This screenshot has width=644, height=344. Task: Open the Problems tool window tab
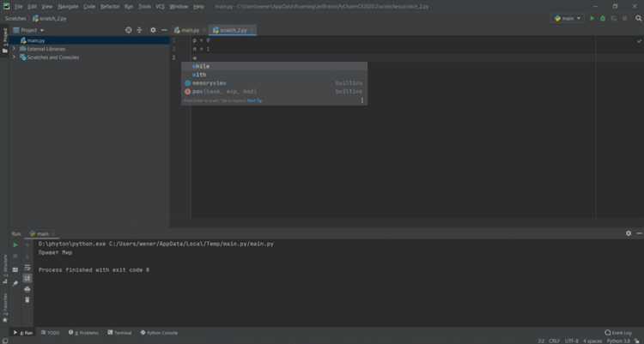coord(84,333)
